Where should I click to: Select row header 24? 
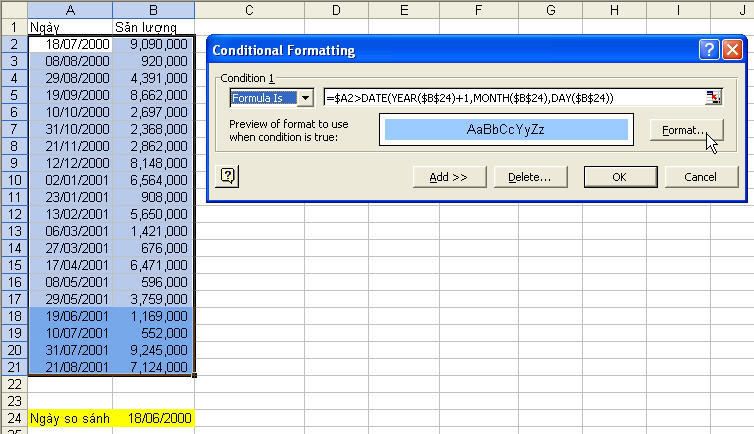coord(14,418)
